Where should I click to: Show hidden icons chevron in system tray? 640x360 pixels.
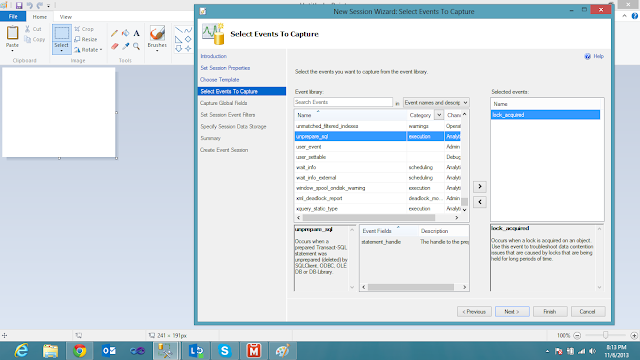[547, 351]
